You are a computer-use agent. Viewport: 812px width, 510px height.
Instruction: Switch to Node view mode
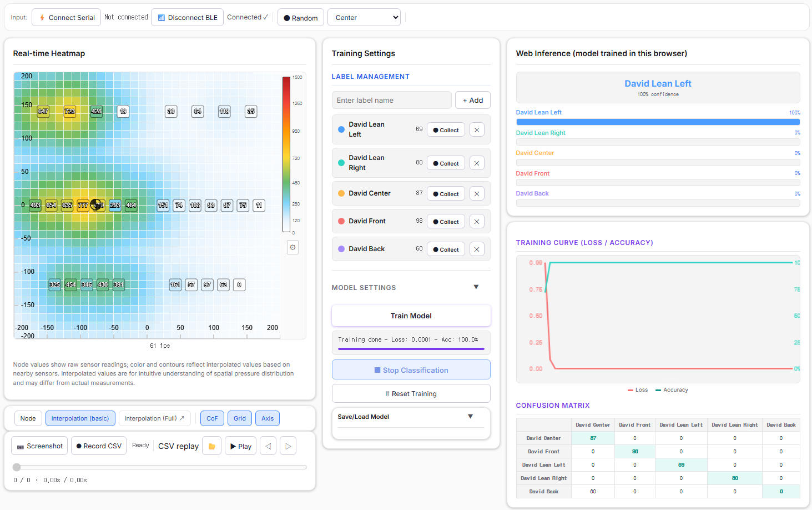pyautogui.click(x=28, y=418)
